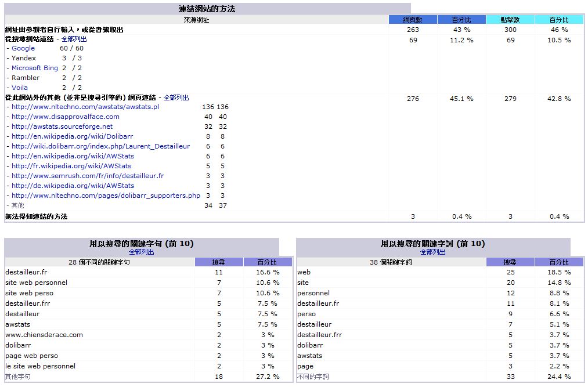588x387 pixels.
Task: Select keyword 'personnel' in keywords table
Action: (x=313, y=293)
